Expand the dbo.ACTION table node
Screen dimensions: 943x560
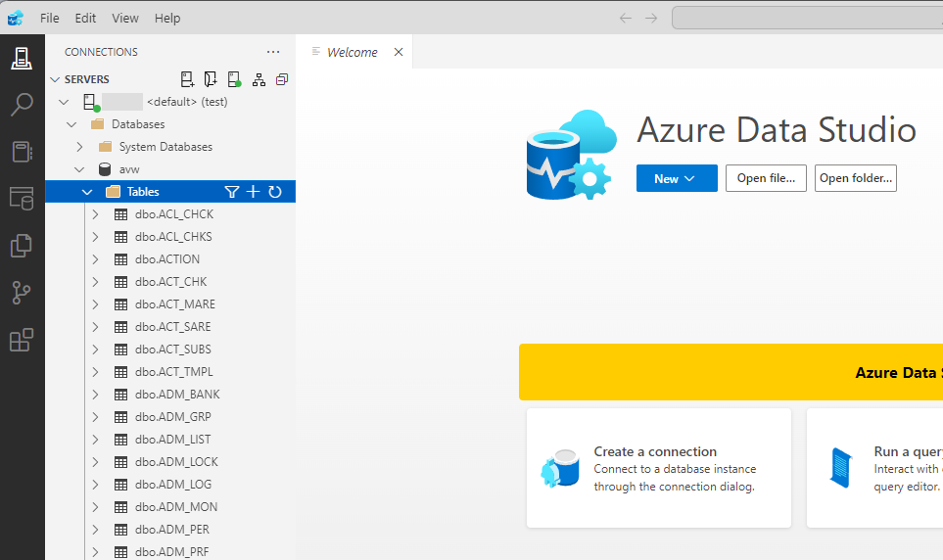[x=95, y=259]
